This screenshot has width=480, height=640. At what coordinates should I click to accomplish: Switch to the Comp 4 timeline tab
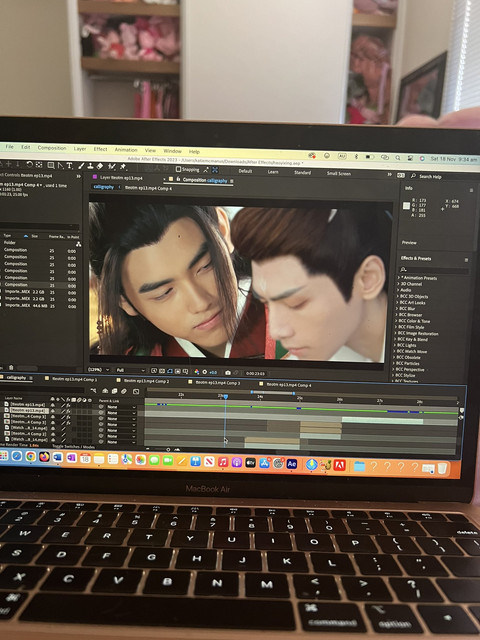[x=286, y=384]
